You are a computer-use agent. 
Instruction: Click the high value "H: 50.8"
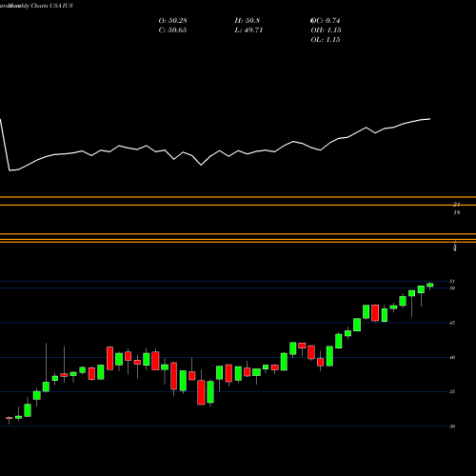tap(248, 21)
